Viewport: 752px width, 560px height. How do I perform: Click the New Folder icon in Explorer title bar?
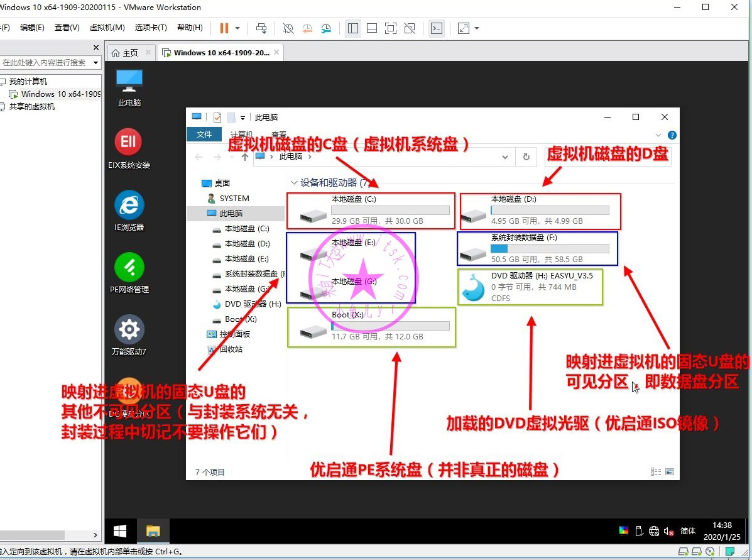(x=231, y=117)
